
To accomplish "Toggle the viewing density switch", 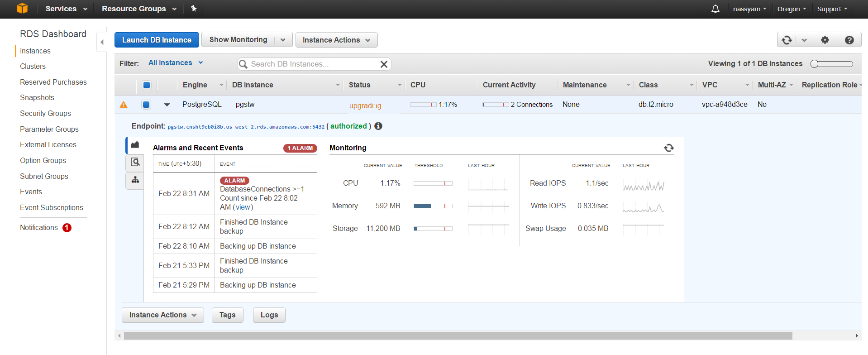I will pos(832,64).
